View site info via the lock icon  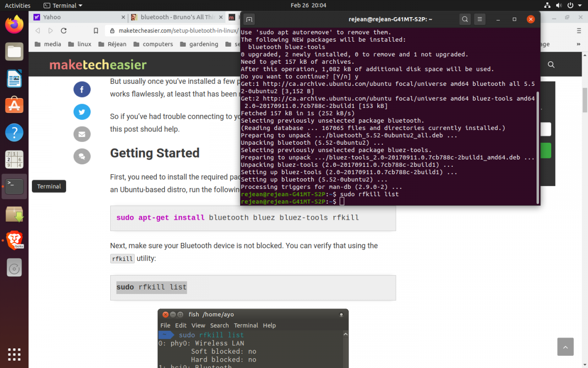112,30
